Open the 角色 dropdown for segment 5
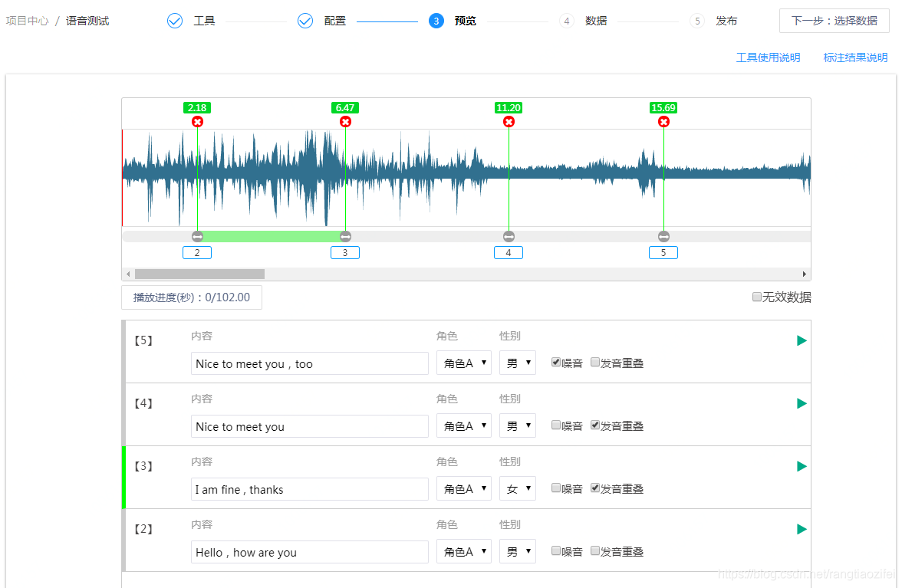The image size is (902, 588). click(463, 363)
